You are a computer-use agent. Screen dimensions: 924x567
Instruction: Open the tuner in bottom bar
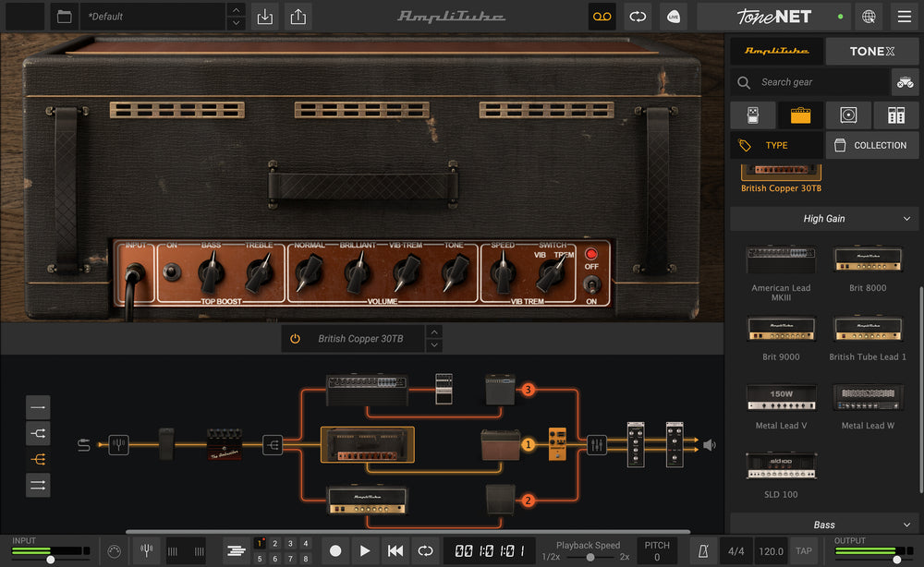click(x=147, y=551)
